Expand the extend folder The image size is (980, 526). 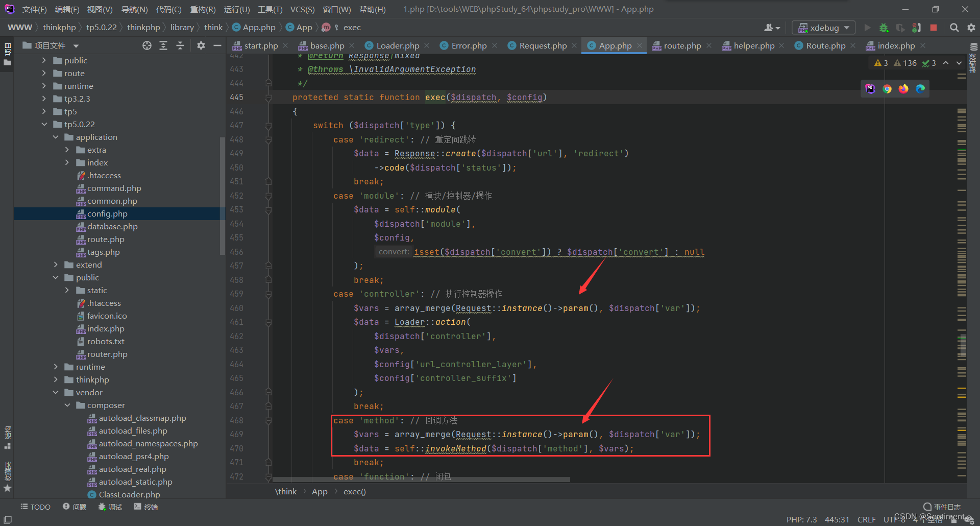[56, 265]
